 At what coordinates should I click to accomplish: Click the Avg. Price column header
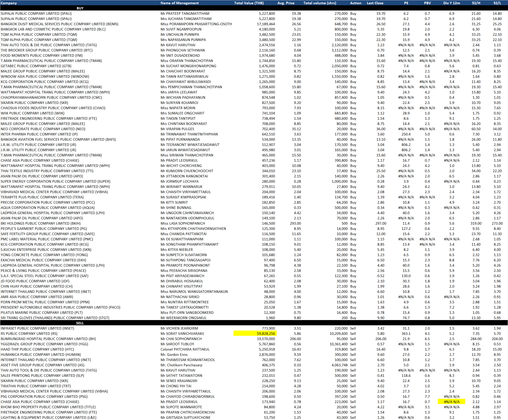coord(286,3)
